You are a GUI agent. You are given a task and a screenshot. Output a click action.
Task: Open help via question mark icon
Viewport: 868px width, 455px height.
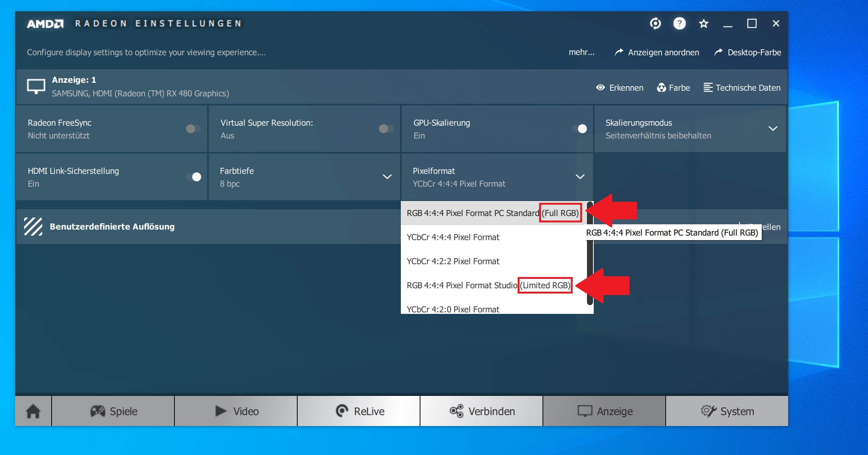coord(679,23)
